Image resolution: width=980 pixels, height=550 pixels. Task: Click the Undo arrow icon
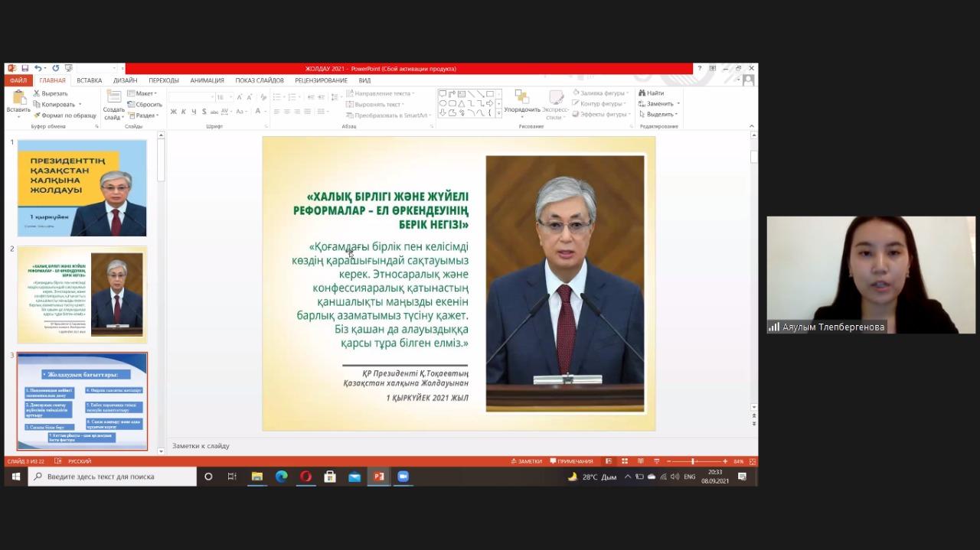pos(37,68)
